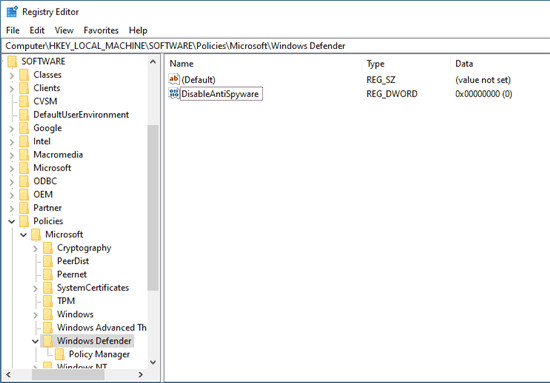Click the (value not set) data cell
This screenshot has width=550, height=383.
click(483, 80)
